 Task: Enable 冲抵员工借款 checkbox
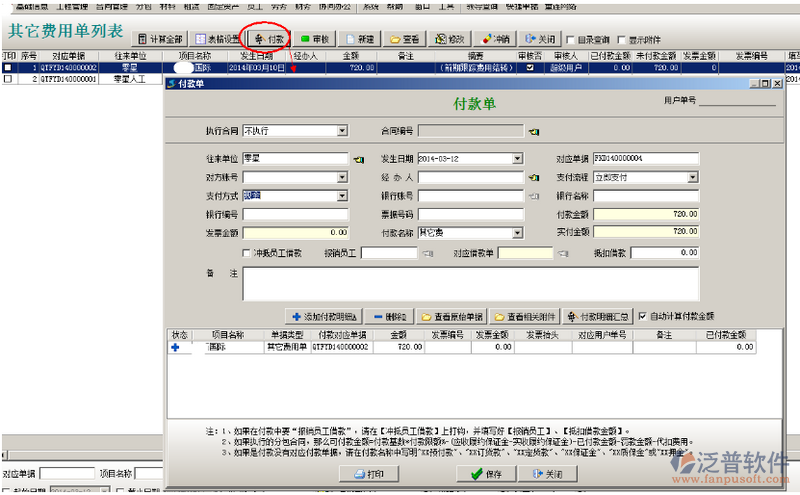tap(246, 253)
